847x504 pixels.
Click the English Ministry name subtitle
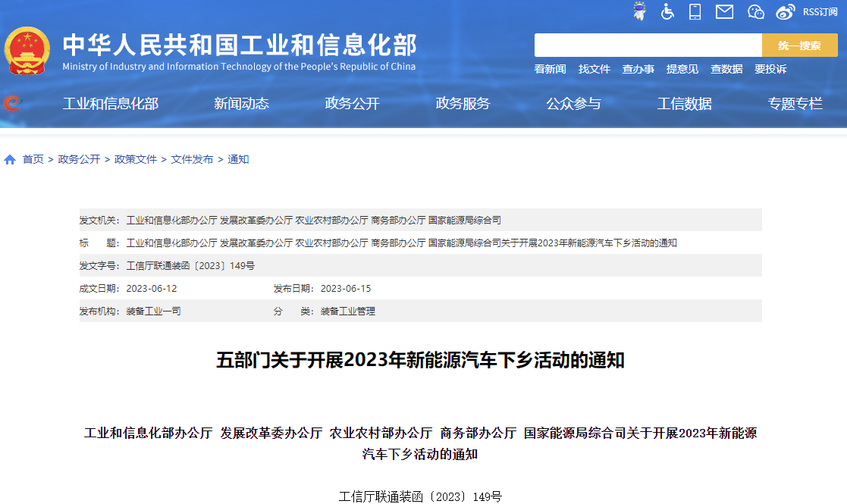tap(239, 67)
